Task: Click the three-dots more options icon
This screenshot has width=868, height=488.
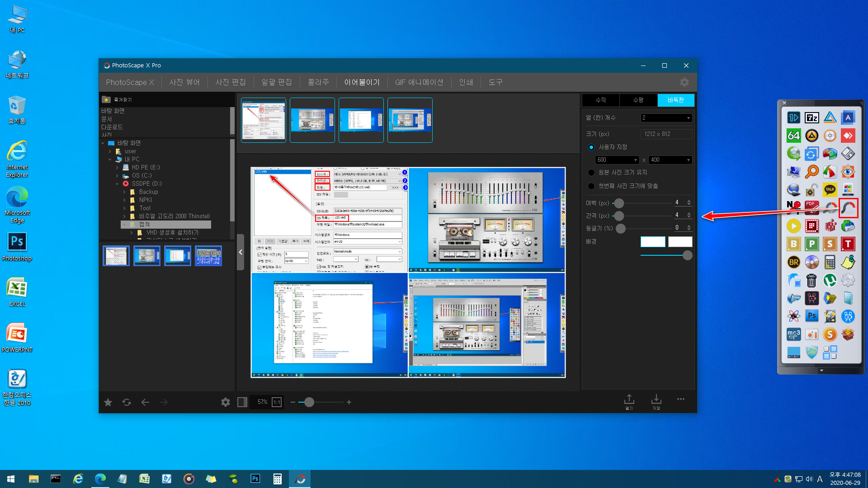Action: point(681,399)
